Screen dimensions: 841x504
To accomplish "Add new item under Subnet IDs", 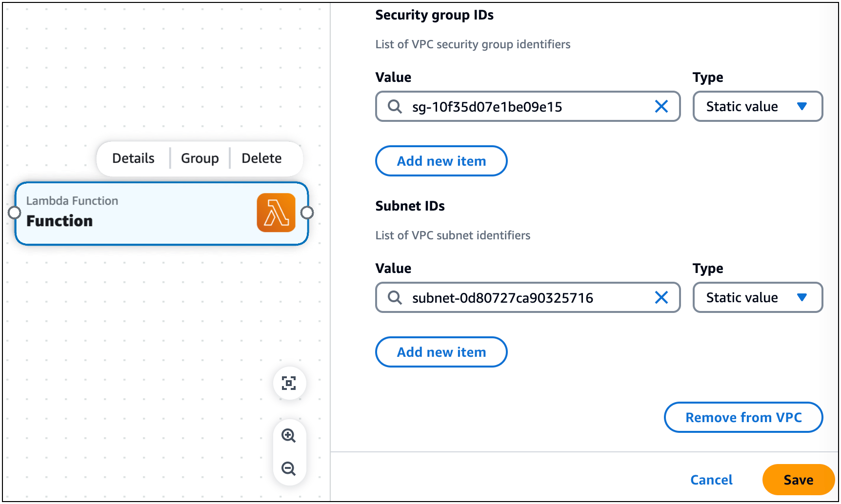I will [x=441, y=352].
